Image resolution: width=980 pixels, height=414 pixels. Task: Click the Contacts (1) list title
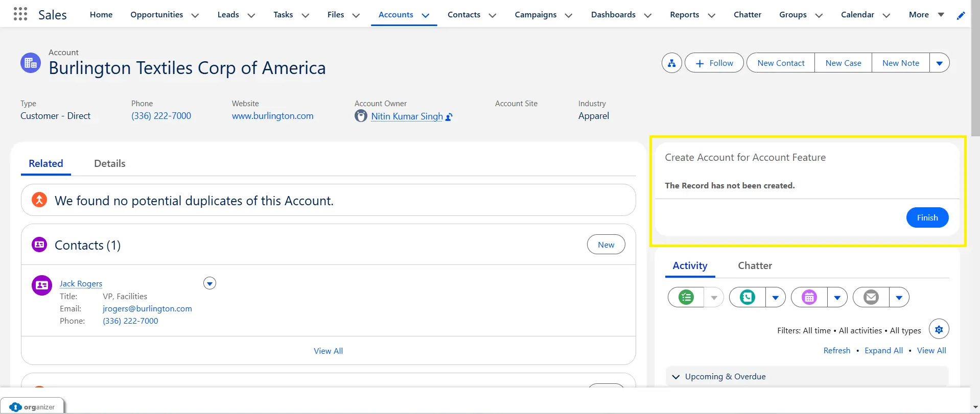(x=87, y=246)
